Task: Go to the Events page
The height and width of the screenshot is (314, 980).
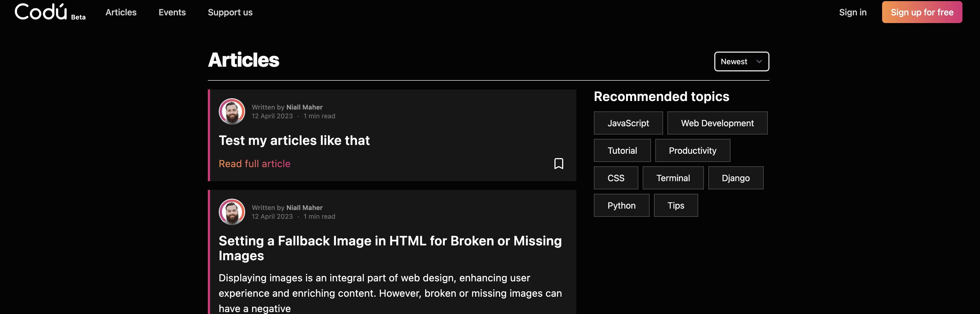Action: pyautogui.click(x=172, y=13)
